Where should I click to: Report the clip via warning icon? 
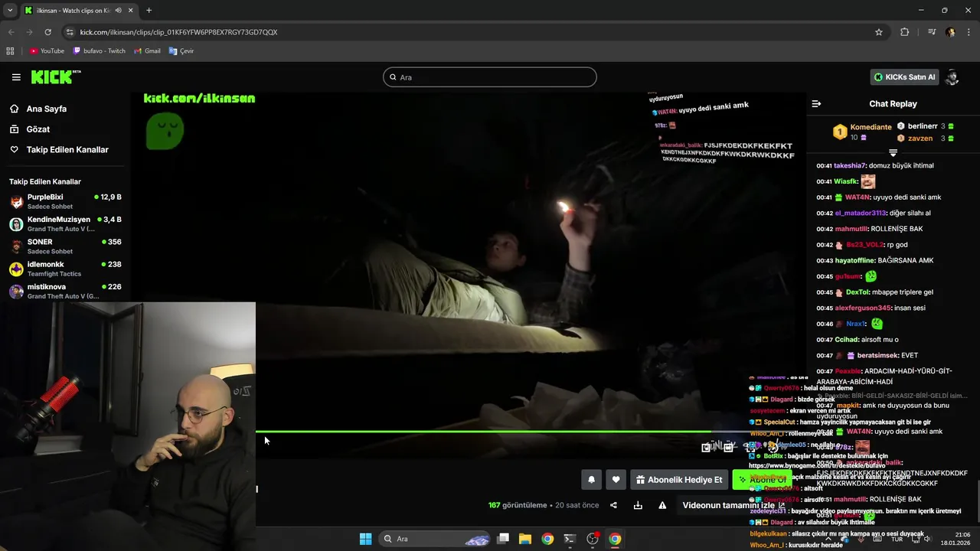click(662, 505)
